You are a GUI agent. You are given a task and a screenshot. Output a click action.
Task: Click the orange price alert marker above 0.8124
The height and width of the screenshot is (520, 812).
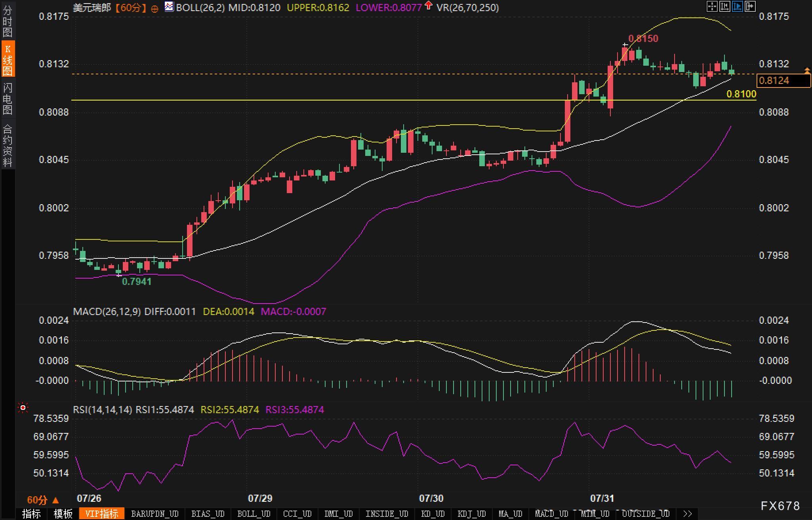tap(807, 71)
